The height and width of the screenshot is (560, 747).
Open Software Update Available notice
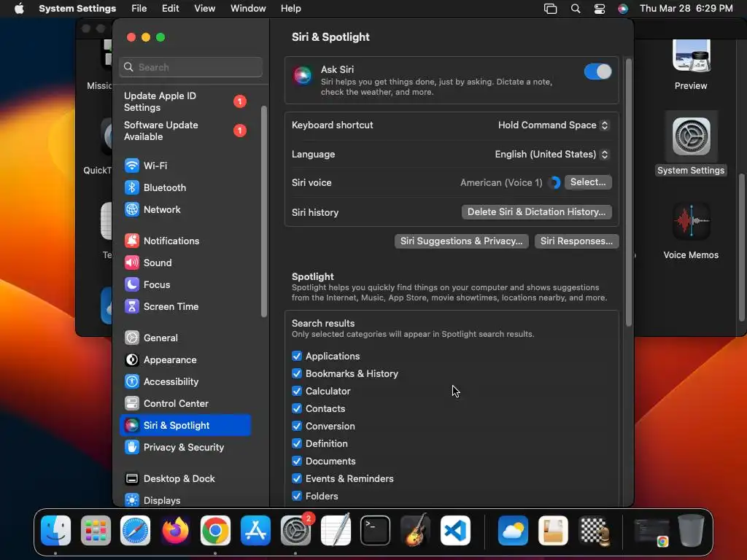pyautogui.click(x=185, y=131)
